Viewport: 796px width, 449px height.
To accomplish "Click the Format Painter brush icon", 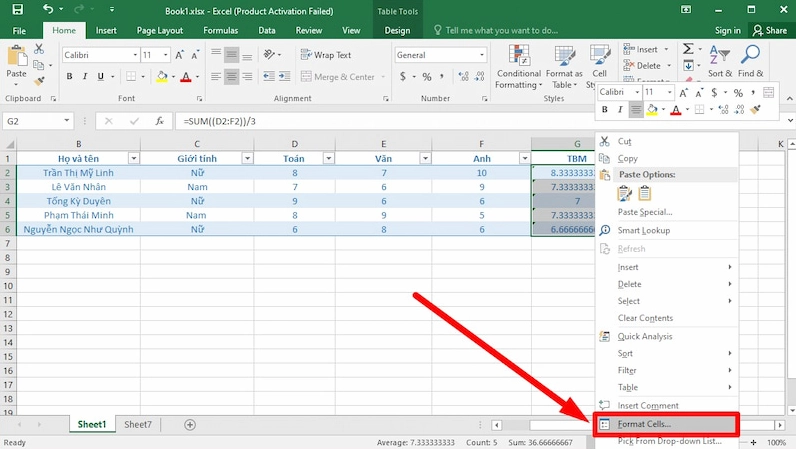I will pos(39,81).
